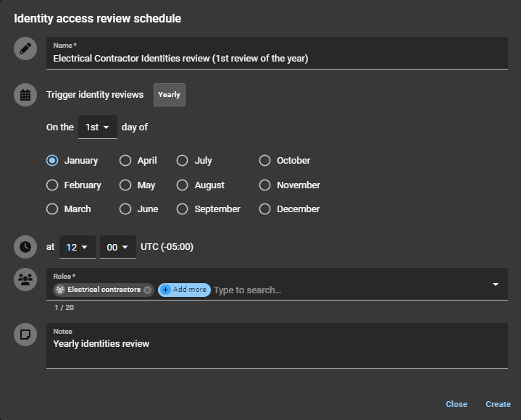The width and height of the screenshot is (521, 420).
Task: Choose July as the review month
Action: [183, 161]
